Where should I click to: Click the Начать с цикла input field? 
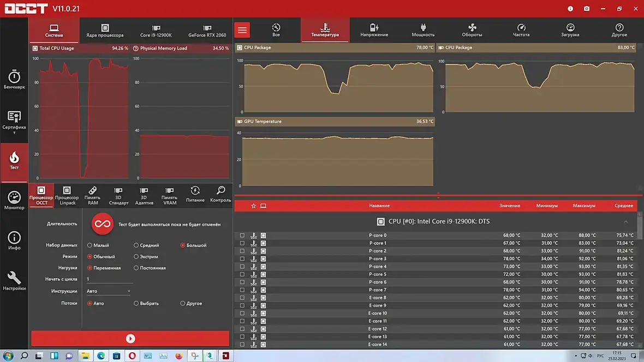coord(109,279)
